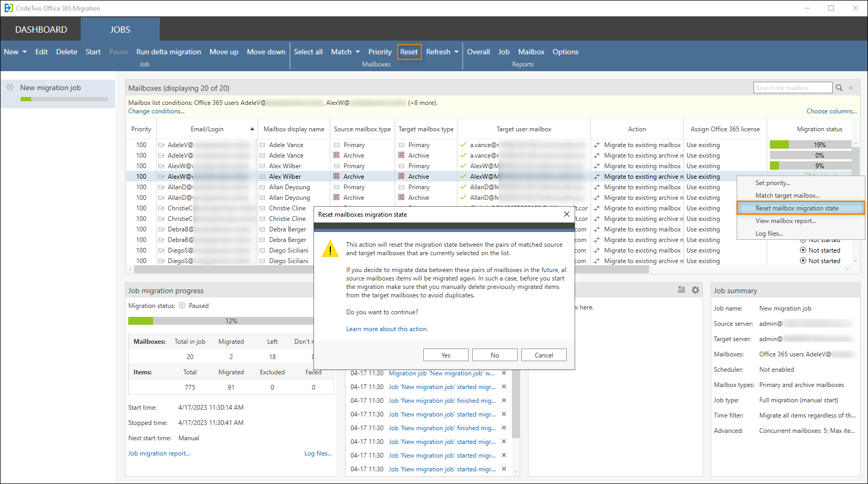The image size is (868, 484).
Task: Switch to the JOBS tab
Action: (120, 30)
